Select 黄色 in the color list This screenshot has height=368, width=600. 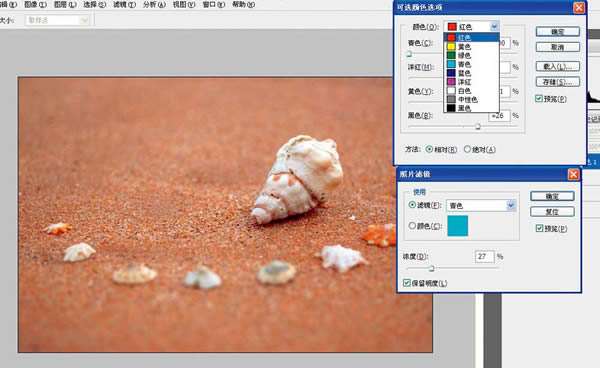click(471, 47)
